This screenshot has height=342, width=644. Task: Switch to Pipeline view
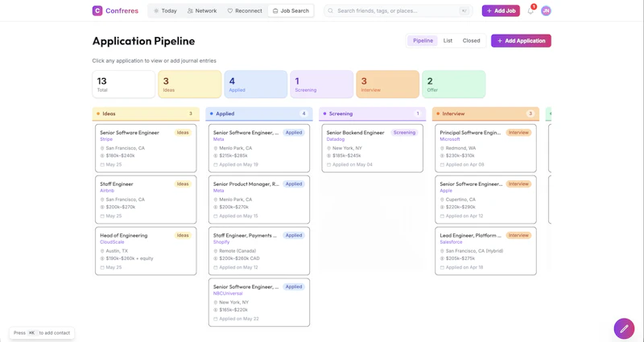click(423, 41)
